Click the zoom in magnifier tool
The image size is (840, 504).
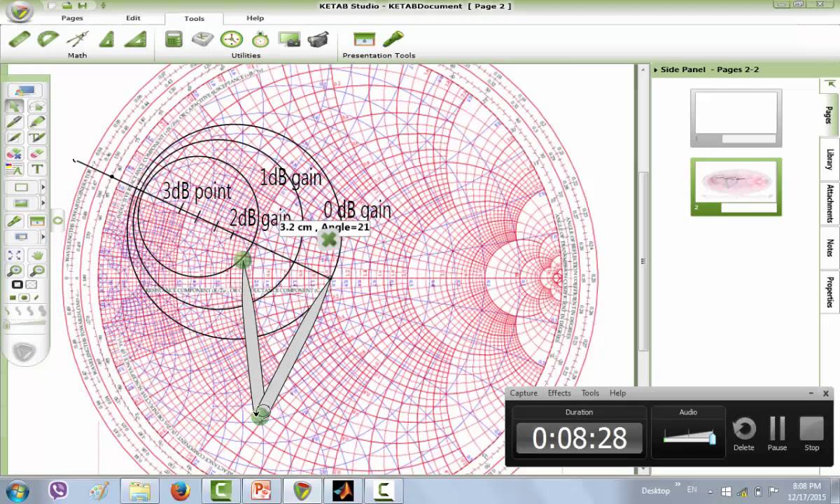pyautogui.click(x=14, y=271)
